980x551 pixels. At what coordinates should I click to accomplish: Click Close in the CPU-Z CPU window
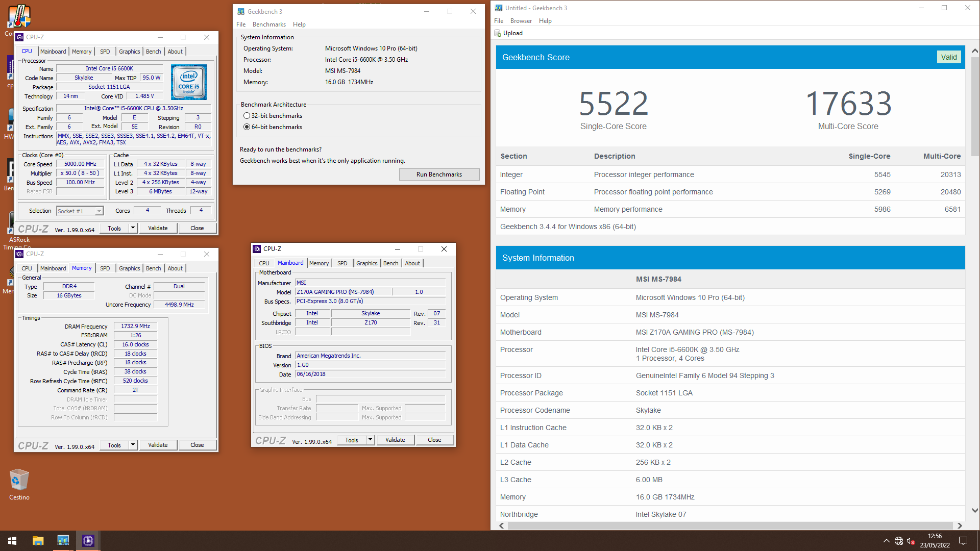click(x=197, y=228)
